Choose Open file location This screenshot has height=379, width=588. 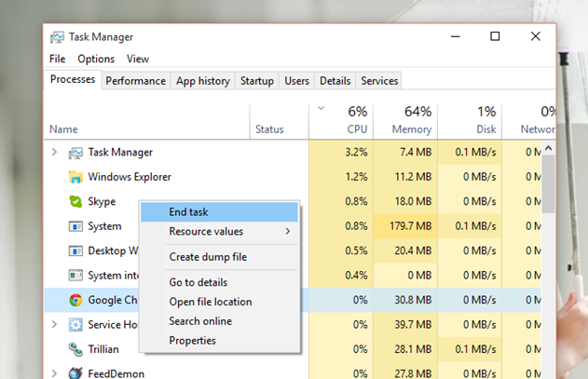coord(219,302)
